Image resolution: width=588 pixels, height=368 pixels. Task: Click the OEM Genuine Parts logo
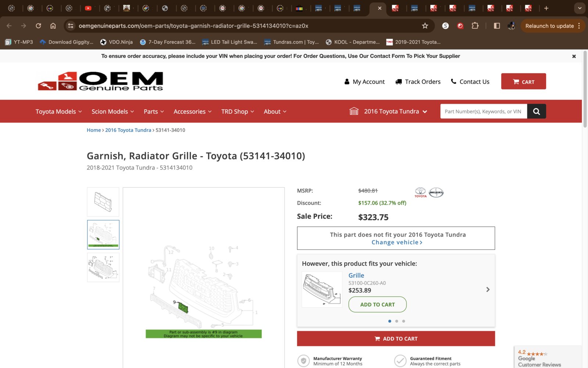pyautogui.click(x=100, y=81)
